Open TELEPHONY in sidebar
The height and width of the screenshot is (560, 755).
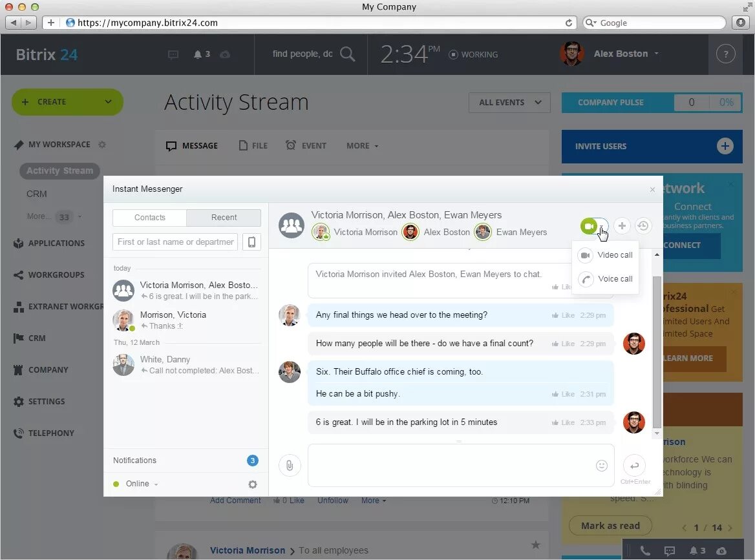pos(45,433)
